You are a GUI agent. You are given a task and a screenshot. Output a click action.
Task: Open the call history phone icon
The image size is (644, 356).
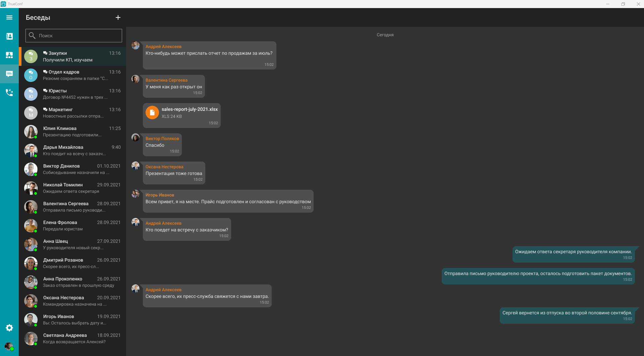[x=9, y=93]
